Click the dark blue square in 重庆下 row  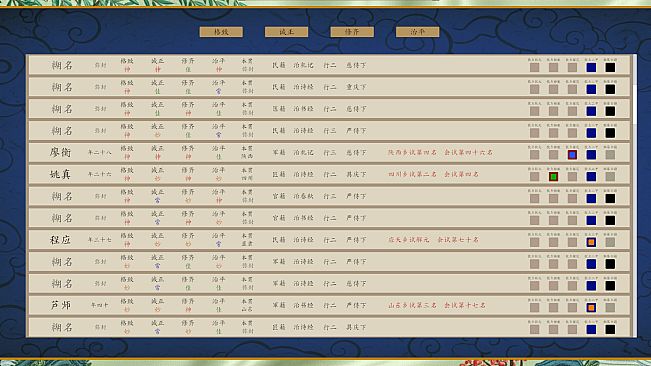tap(591, 89)
